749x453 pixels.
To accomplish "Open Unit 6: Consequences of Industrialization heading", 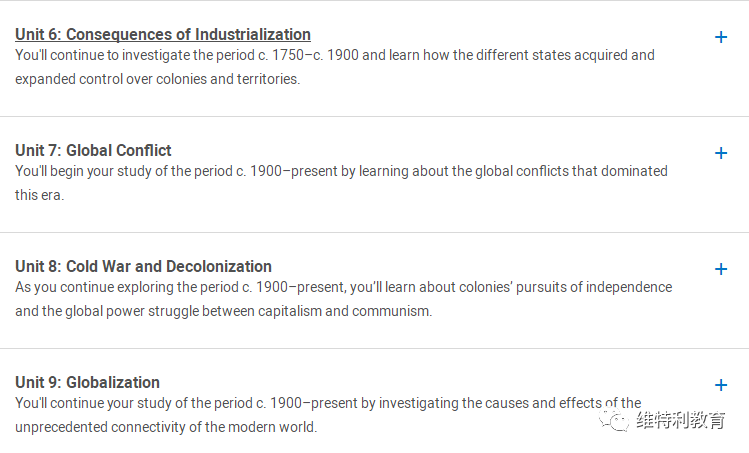I will click(x=163, y=34).
